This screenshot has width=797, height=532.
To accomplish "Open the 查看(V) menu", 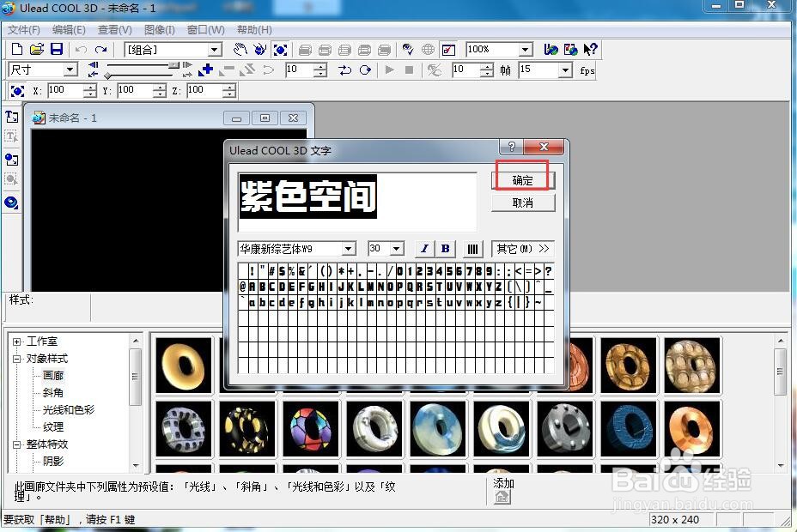I will click(x=114, y=30).
